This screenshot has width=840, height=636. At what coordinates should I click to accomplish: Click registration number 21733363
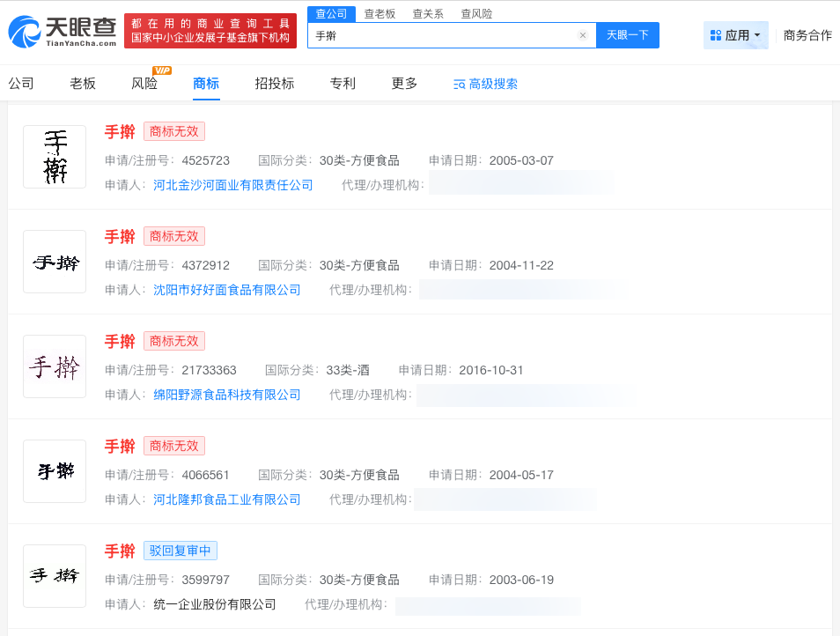pyautogui.click(x=209, y=370)
